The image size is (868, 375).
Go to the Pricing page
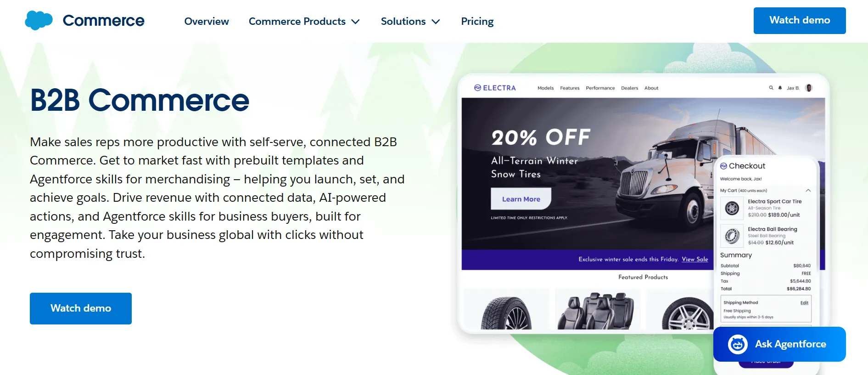pos(477,22)
